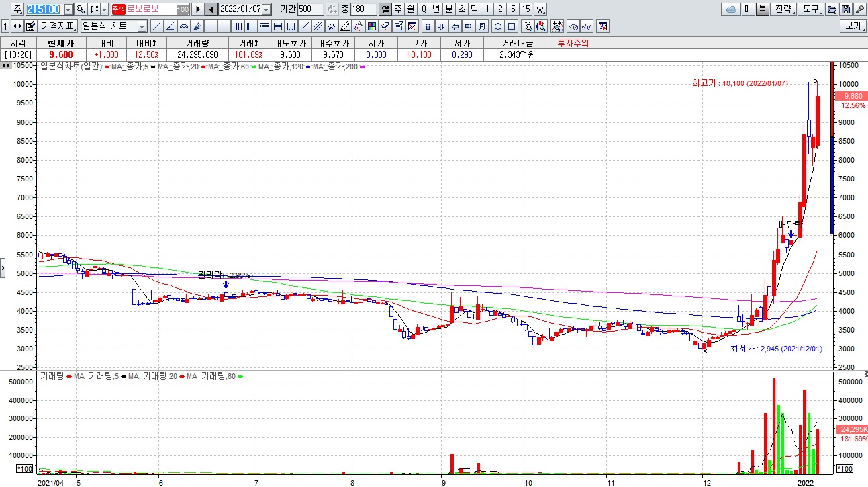Click the current price tag 9,680 on axis
The width and height of the screenshot is (868, 487).
point(851,96)
